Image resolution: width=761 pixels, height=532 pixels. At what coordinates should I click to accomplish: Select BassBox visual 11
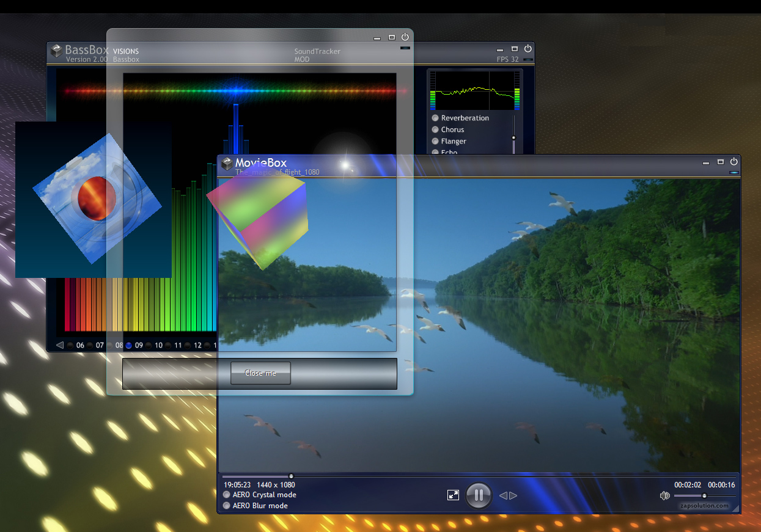174,345
